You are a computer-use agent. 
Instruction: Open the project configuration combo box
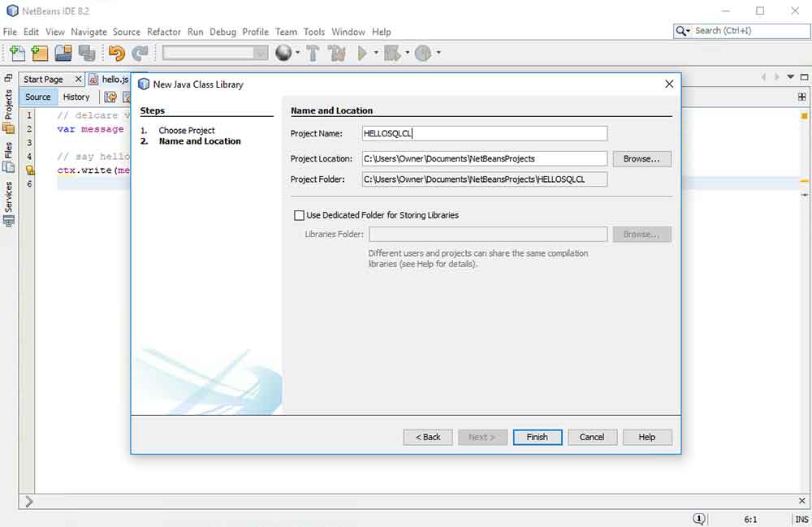coord(215,53)
